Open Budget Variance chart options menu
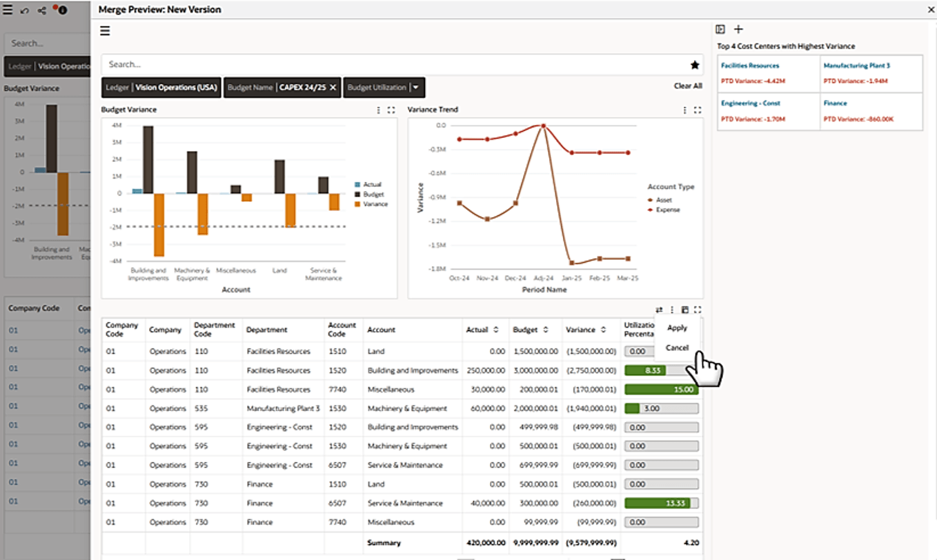Image resolution: width=937 pixels, height=560 pixels. [x=378, y=110]
